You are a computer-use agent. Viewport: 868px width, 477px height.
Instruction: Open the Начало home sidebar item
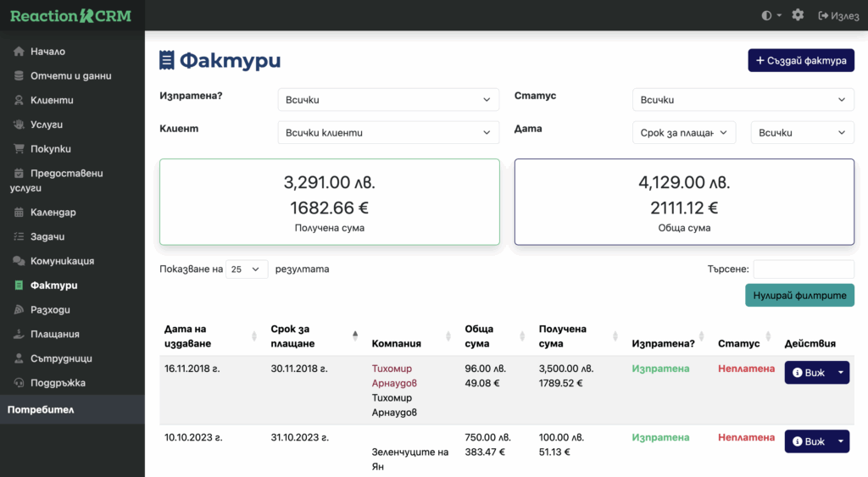click(47, 52)
